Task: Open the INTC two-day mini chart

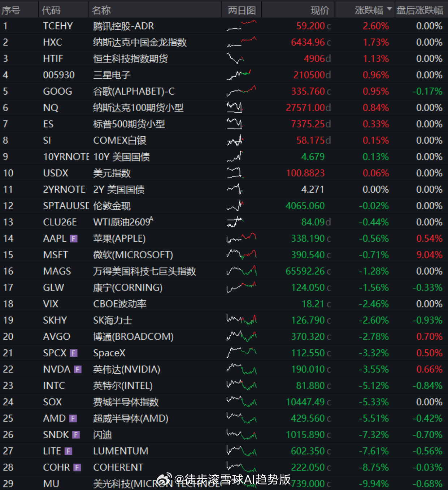Action: (x=242, y=386)
